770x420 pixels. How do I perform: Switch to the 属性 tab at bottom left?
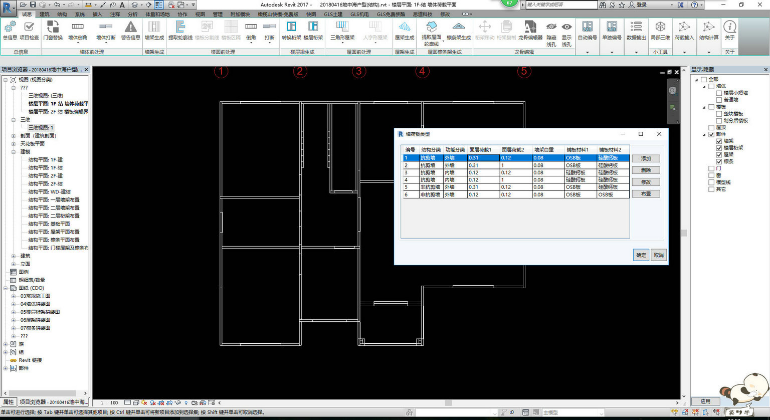tap(8, 402)
